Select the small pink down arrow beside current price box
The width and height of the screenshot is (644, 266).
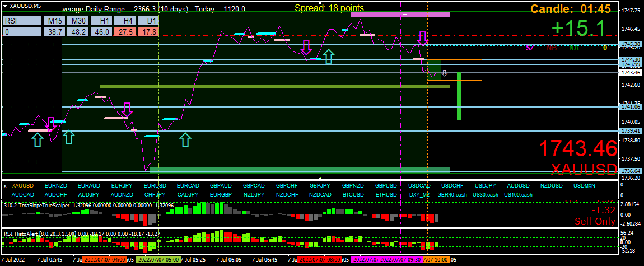pyautogui.click(x=445, y=73)
